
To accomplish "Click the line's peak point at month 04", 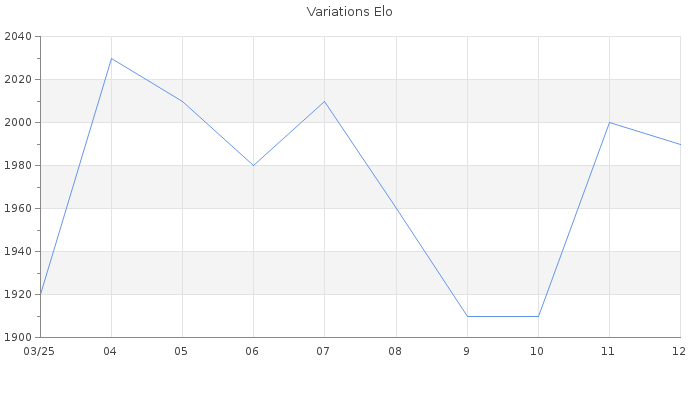I will tap(111, 58).
